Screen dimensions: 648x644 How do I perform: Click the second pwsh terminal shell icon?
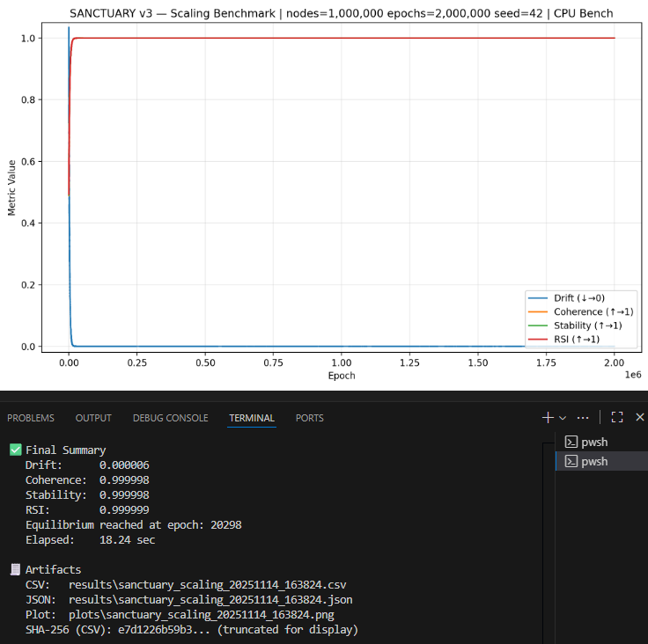point(571,461)
